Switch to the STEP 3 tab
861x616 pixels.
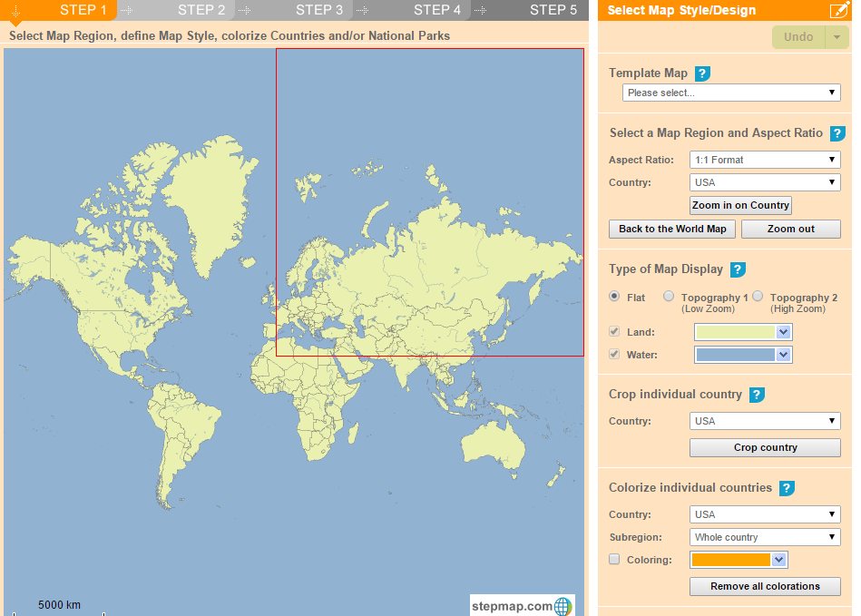click(319, 10)
